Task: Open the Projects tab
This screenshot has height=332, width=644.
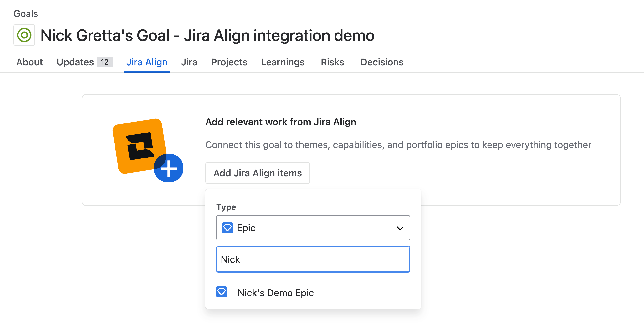Action: tap(229, 62)
